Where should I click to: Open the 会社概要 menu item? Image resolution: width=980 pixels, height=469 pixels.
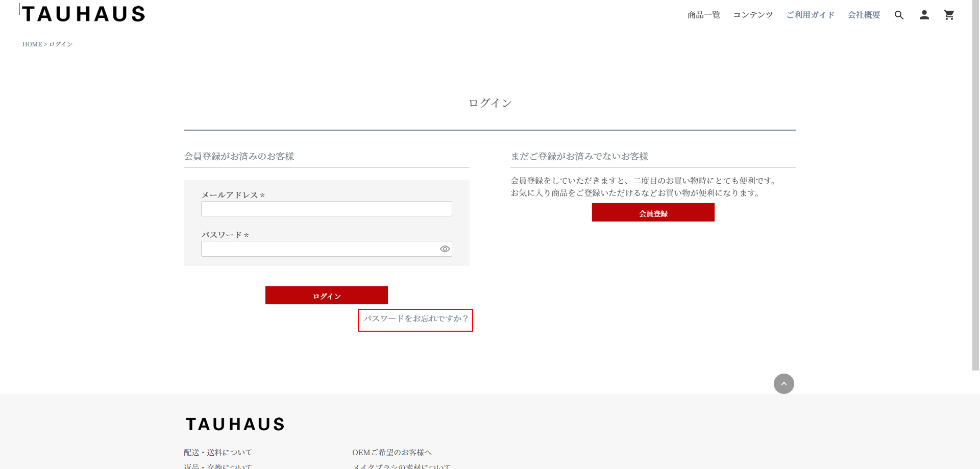864,15
